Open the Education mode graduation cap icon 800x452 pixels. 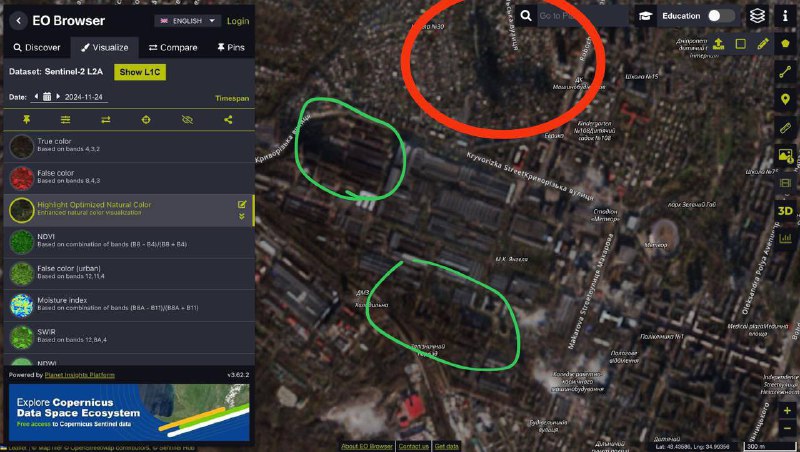pos(645,16)
